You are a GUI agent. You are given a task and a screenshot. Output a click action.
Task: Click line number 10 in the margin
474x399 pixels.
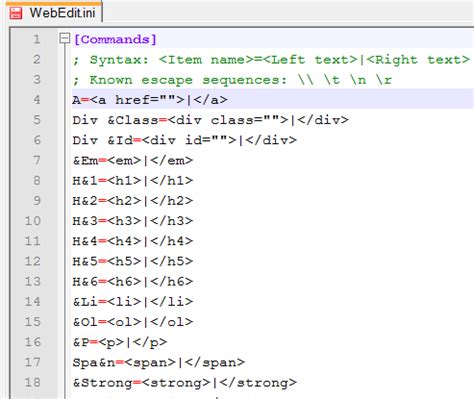(33, 221)
